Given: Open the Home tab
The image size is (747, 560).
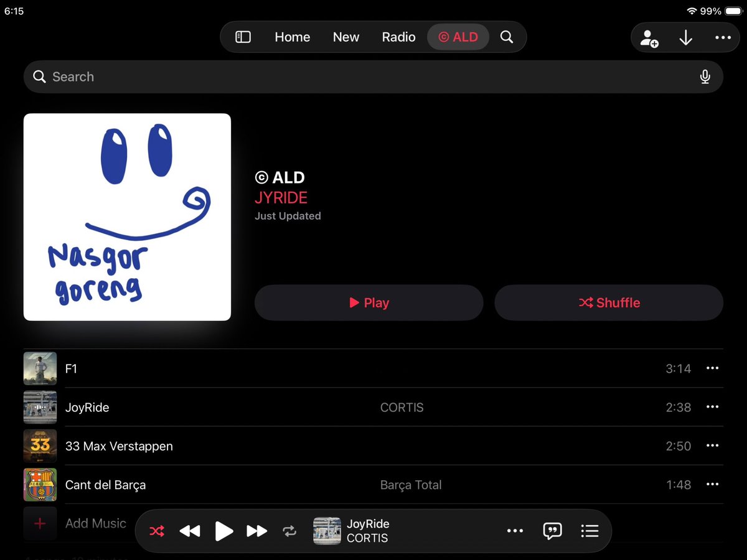Looking at the screenshot, I should [292, 37].
